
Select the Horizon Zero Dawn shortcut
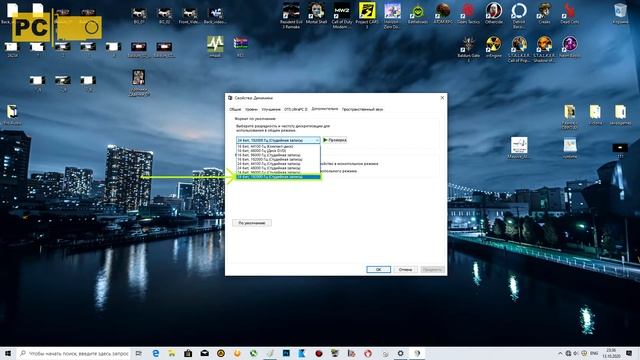[392, 15]
